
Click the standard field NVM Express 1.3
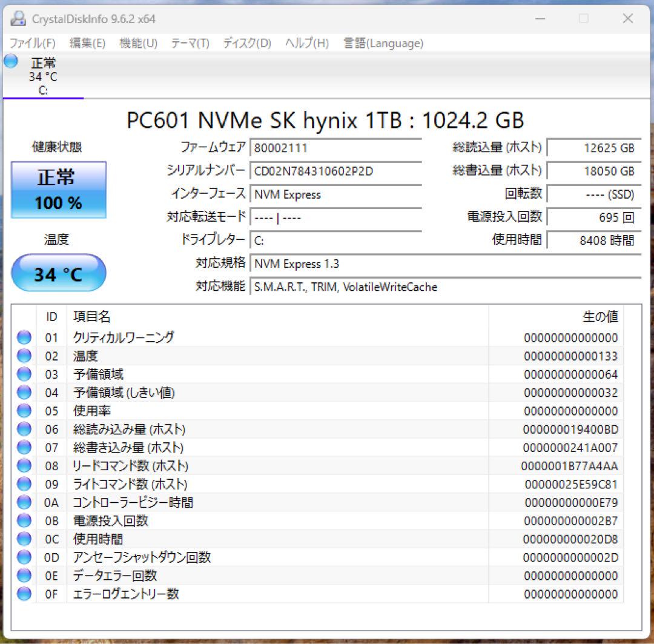coord(446,264)
